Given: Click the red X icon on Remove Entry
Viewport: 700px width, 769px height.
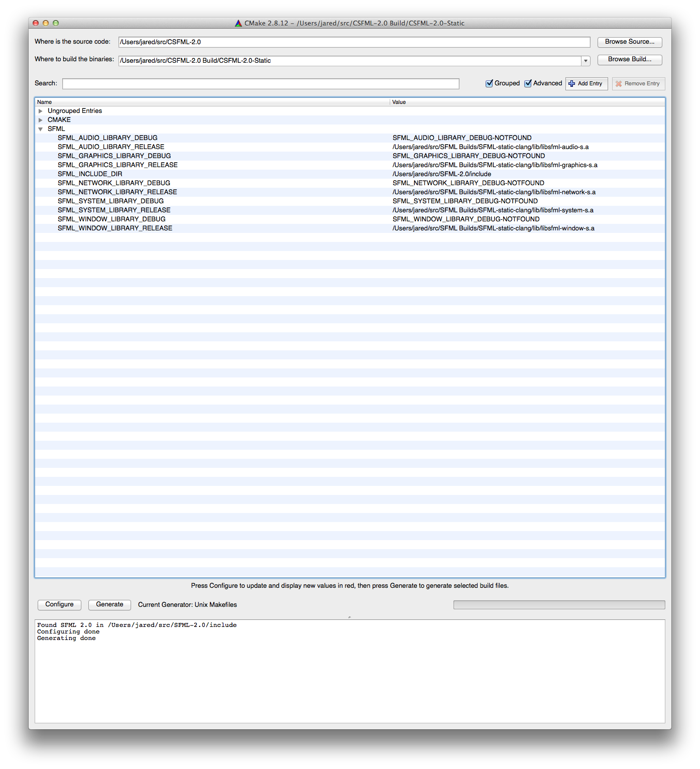Looking at the screenshot, I should pos(619,84).
